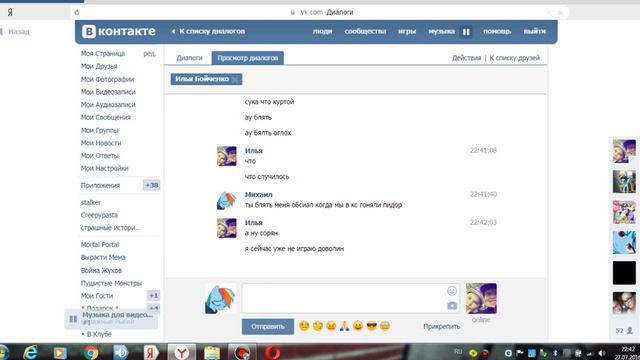Screen dimensions: 640x360
Task: Go to К списку друзей
Action: (514, 58)
